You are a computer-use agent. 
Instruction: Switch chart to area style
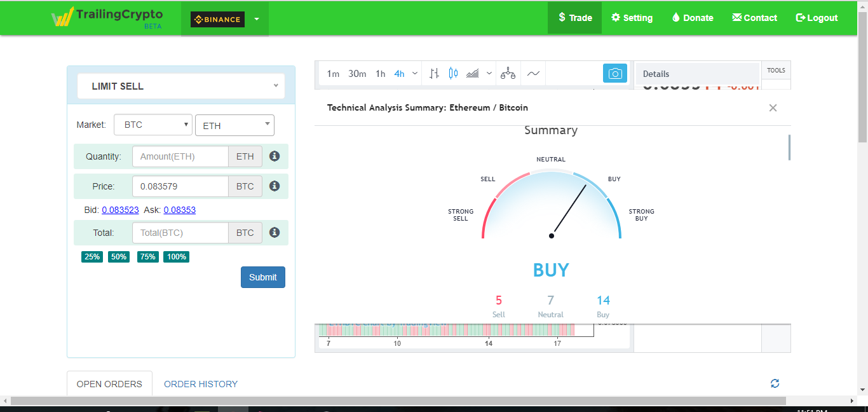click(472, 74)
